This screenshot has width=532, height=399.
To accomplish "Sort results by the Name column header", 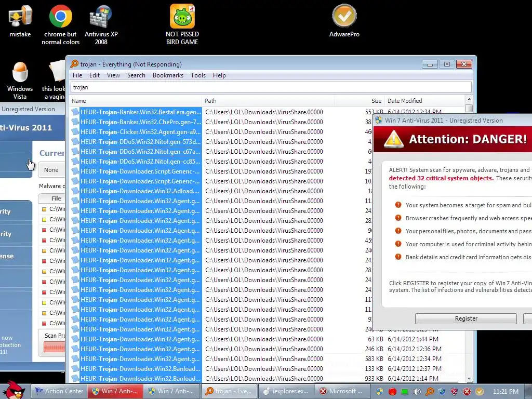I will pos(136,101).
